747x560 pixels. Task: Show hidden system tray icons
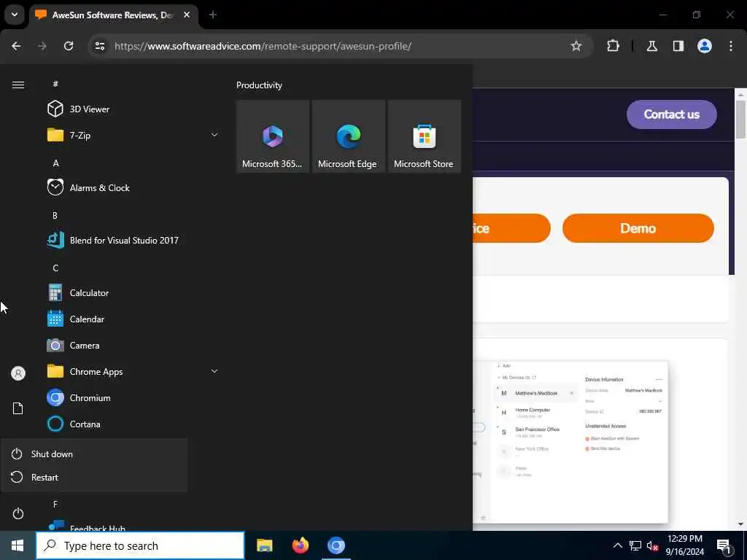(617, 545)
